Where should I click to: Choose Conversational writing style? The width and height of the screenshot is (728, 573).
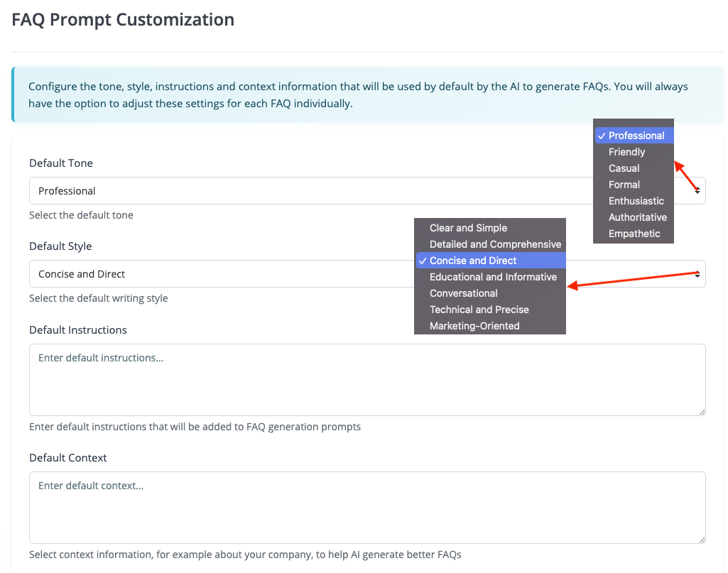point(463,293)
